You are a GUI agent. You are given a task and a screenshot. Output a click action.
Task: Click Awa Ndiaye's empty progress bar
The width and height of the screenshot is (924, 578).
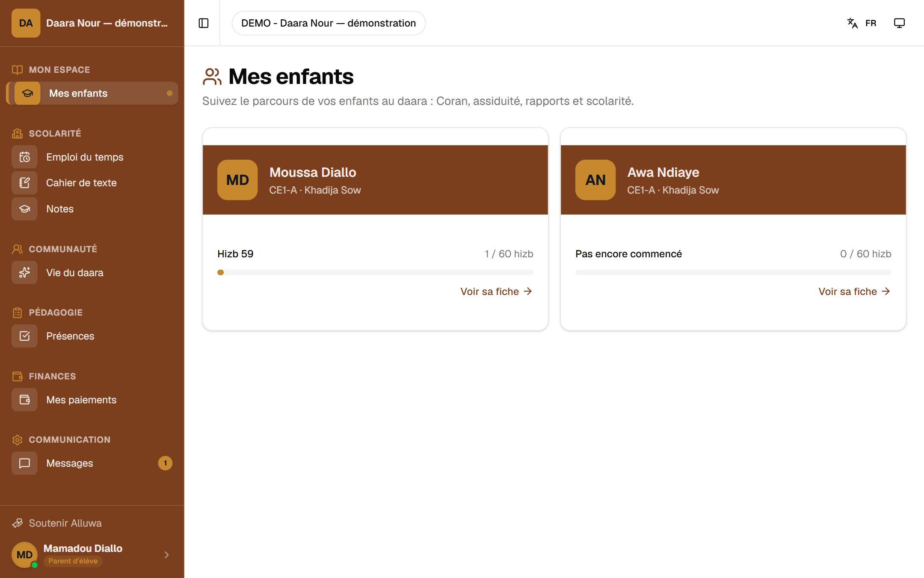point(733,272)
